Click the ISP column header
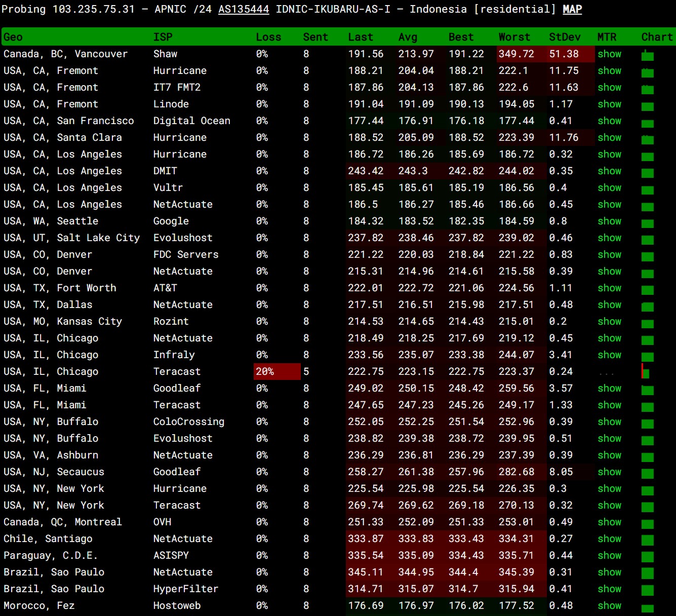 (163, 37)
